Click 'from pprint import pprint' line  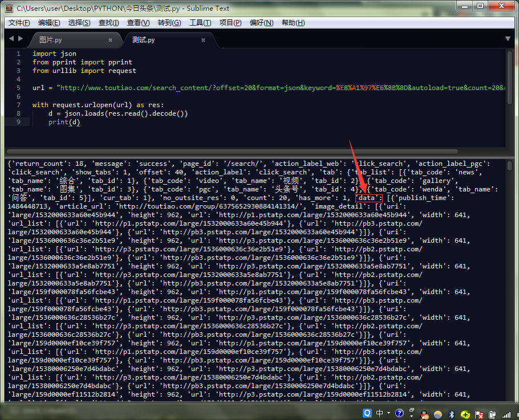pos(82,62)
